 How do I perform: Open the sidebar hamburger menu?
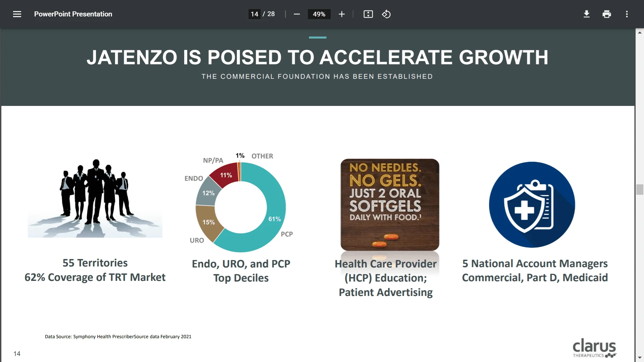(x=17, y=14)
